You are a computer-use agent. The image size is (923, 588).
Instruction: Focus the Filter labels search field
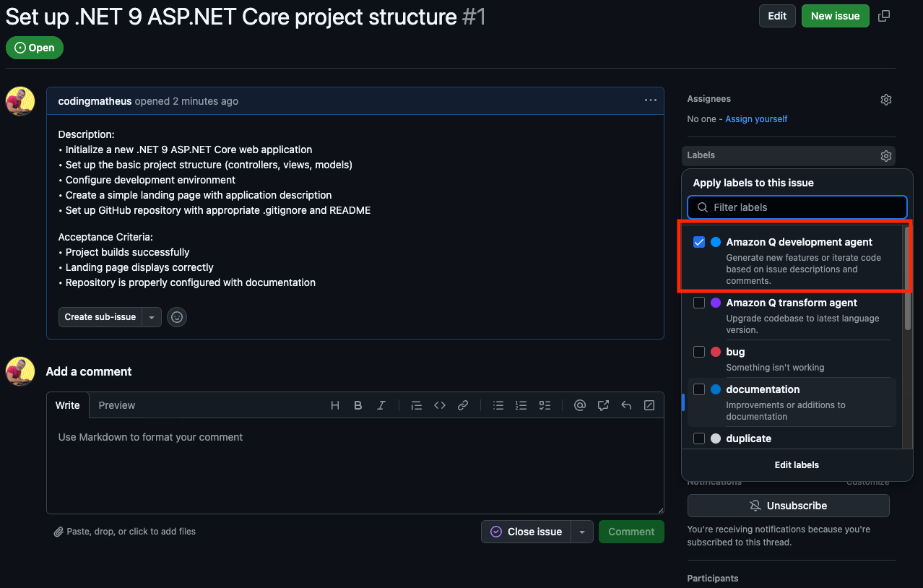pyautogui.click(x=797, y=207)
